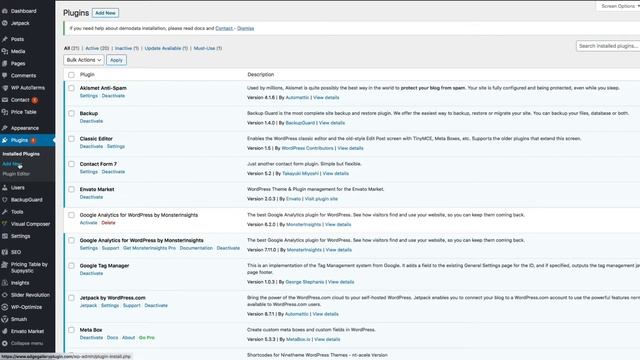The width and height of the screenshot is (640, 360).
Task: Activate inactive Google Analytics by MonsterInsights
Action: [x=89, y=223]
